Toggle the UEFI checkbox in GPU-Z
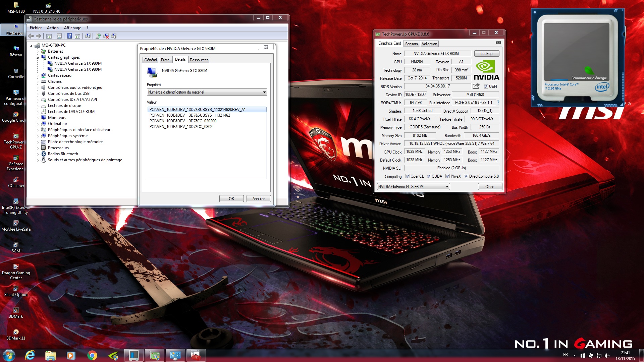Viewport: 644px width, 362px height. [x=485, y=86]
